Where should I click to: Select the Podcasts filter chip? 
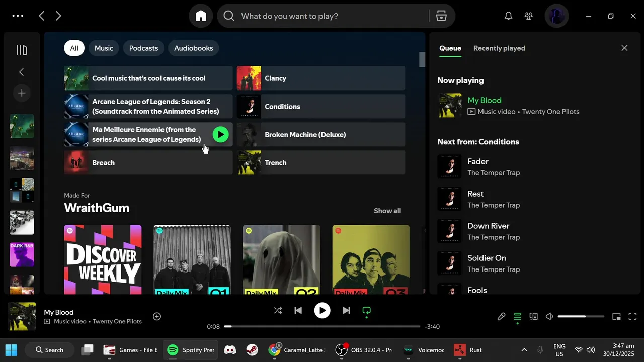[x=143, y=48]
